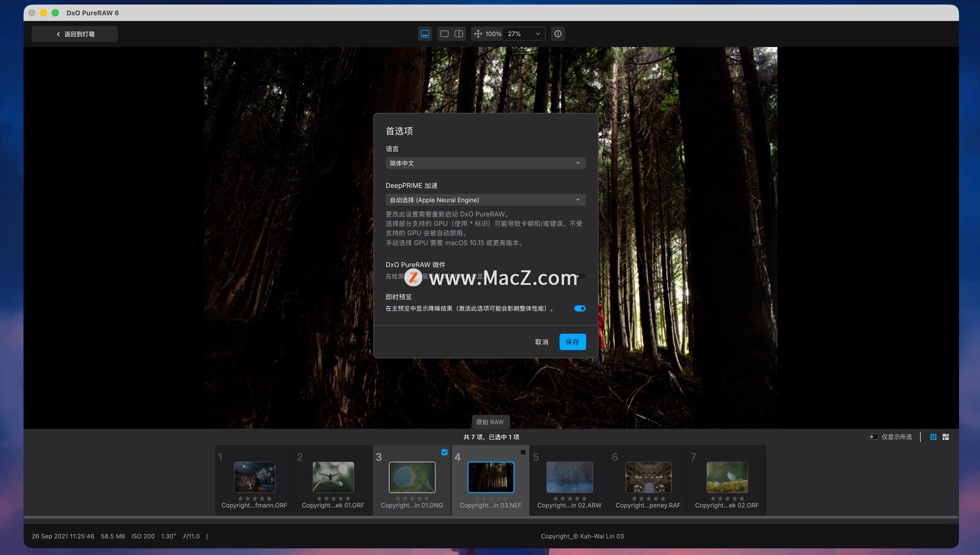
Task: Click the 100% zoom shortcut
Action: click(493, 34)
